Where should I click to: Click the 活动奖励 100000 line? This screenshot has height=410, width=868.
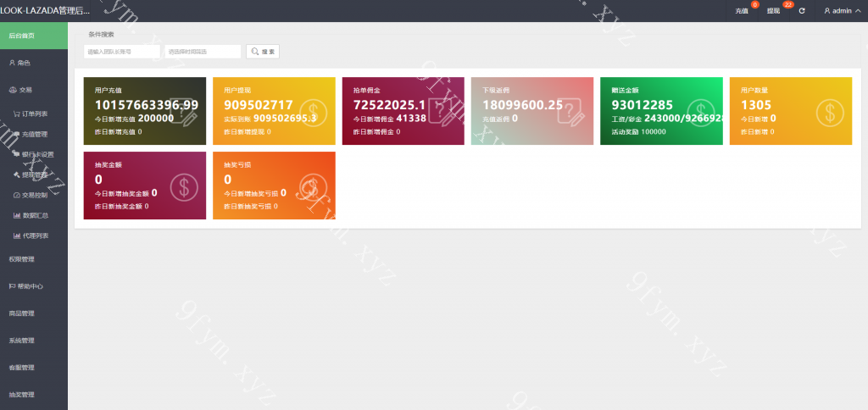[639, 131]
